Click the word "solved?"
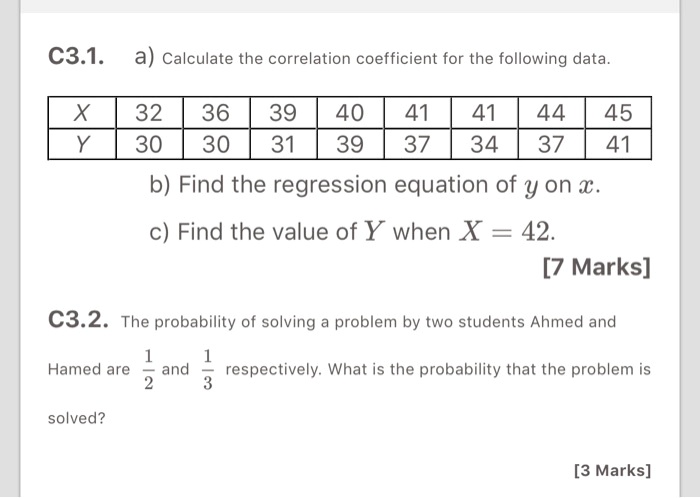 (77, 418)
